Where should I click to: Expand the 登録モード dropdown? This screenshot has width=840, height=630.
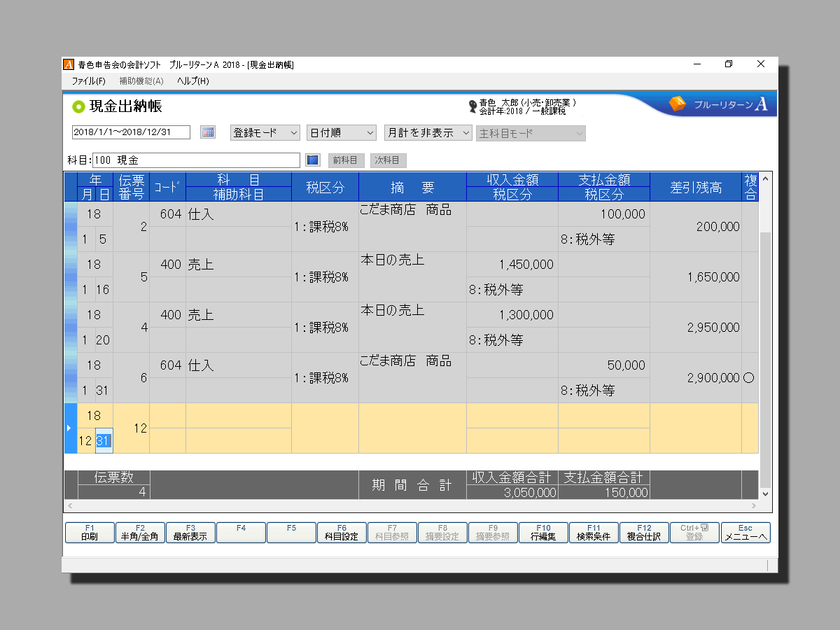265,133
